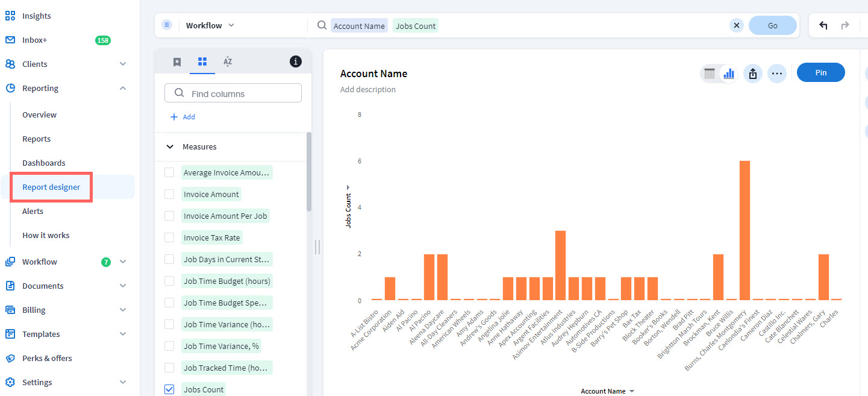Expand the Clients sidebar menu
This screenshot has height=396, width=868.
click(123, 64)
